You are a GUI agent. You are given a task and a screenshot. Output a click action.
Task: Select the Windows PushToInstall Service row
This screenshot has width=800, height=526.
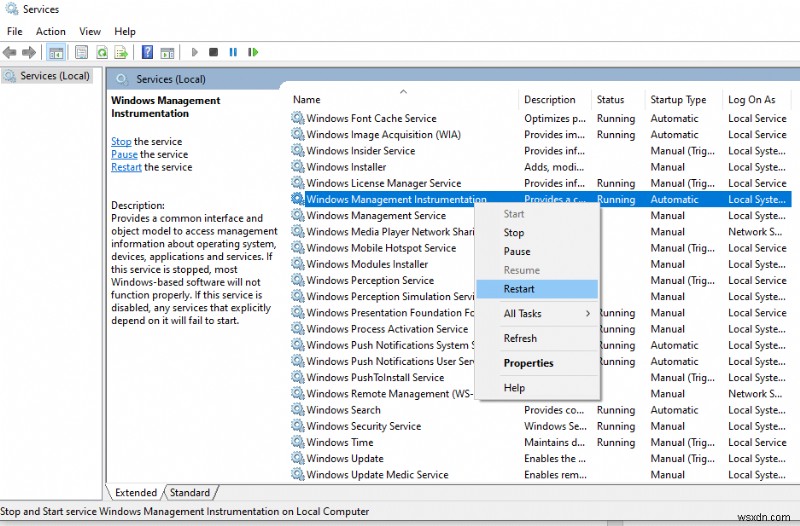pyautogui.click(x=383, y=378)
